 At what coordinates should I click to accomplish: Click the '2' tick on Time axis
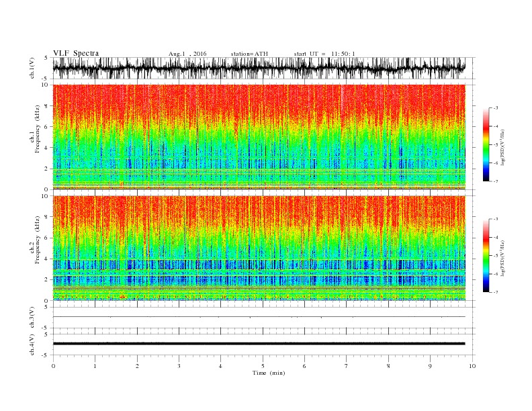(x=137, y=366)
